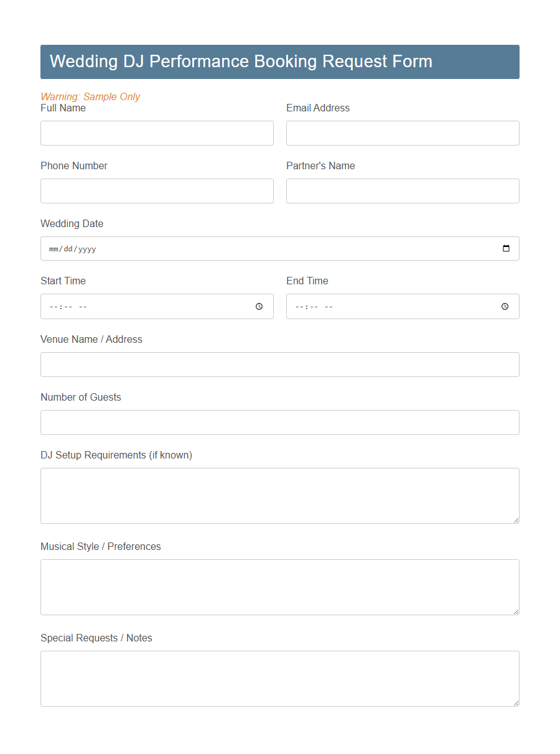Click the DJ Setup Requirements text area

[x=280, y=495]
